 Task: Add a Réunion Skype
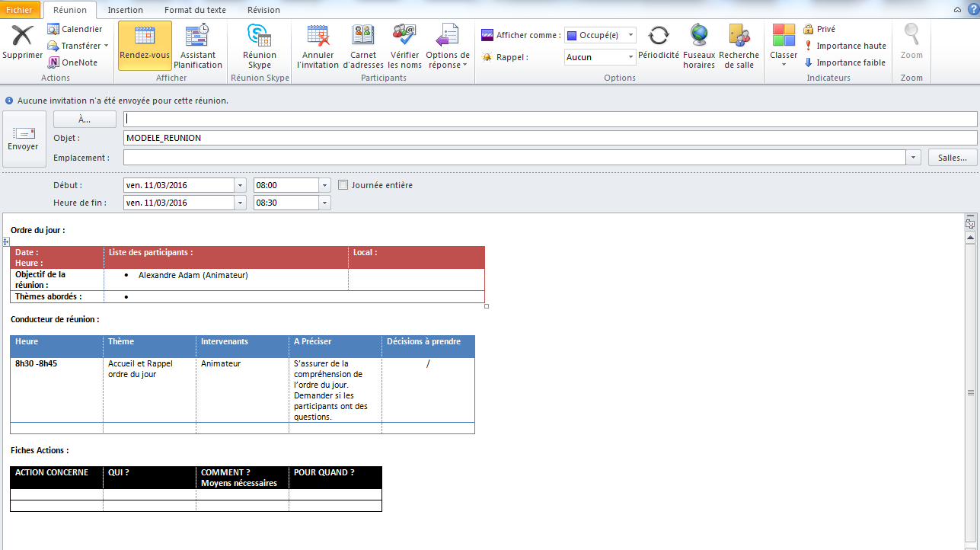(x=260, y=46)
